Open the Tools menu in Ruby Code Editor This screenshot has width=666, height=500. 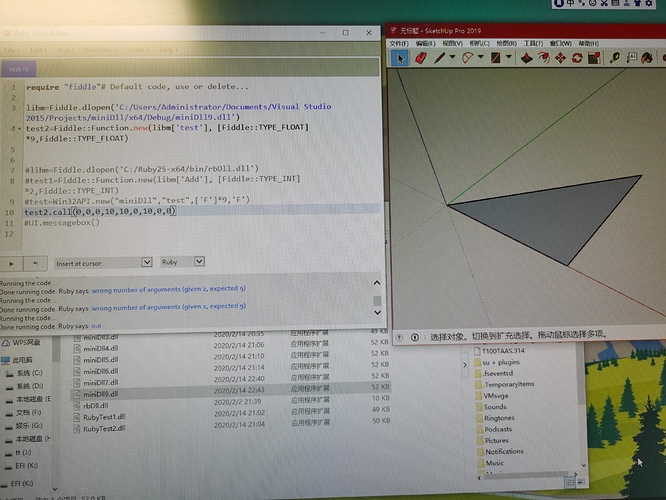click(138, 50)
